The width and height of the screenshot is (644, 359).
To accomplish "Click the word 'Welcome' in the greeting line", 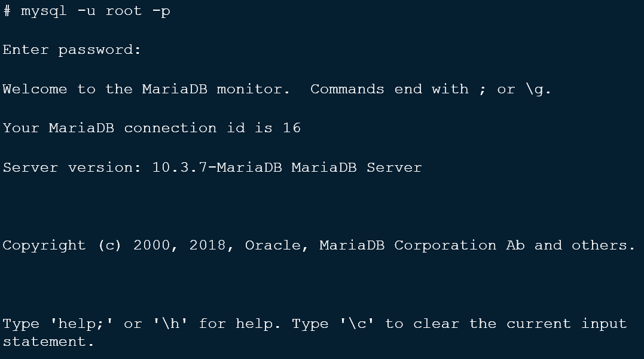I will (35, 89).
